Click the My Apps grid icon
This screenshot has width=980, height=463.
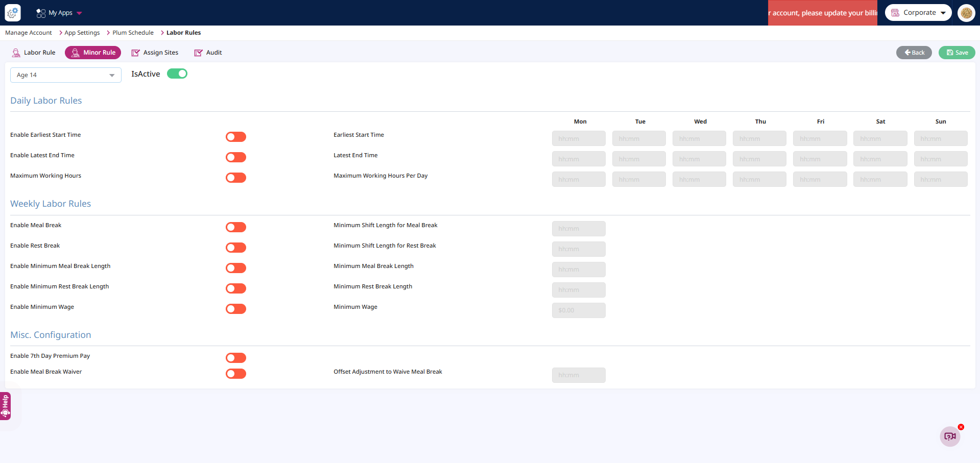[x=41, y=13]
